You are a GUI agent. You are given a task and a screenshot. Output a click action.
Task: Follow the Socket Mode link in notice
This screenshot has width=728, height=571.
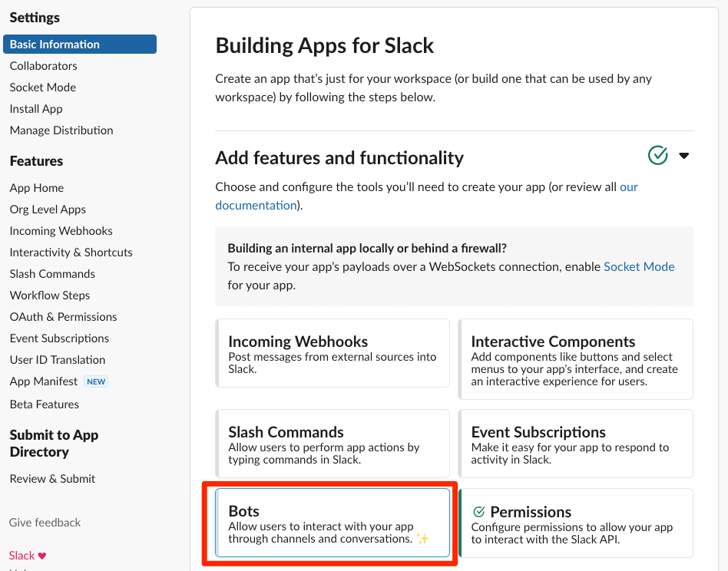639,266
